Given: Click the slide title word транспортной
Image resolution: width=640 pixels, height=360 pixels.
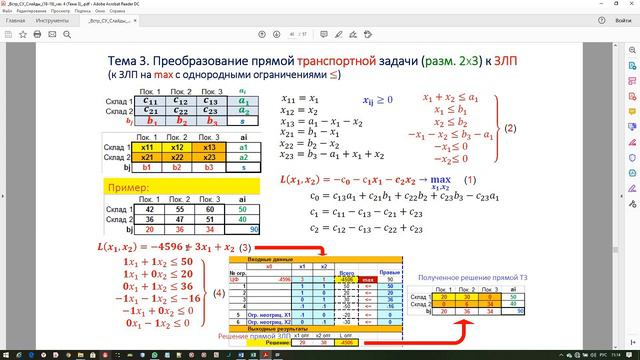Looking at the screenshot, I should point(336,61).
